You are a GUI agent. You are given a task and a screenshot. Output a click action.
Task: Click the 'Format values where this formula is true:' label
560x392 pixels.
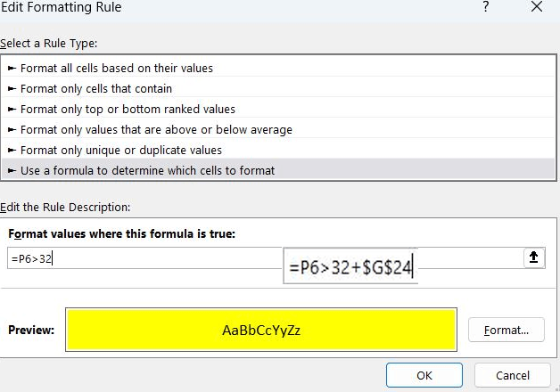point(122,233)
